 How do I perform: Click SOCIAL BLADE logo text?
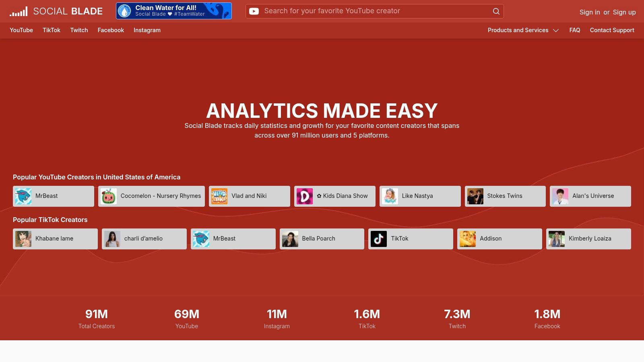68,11
